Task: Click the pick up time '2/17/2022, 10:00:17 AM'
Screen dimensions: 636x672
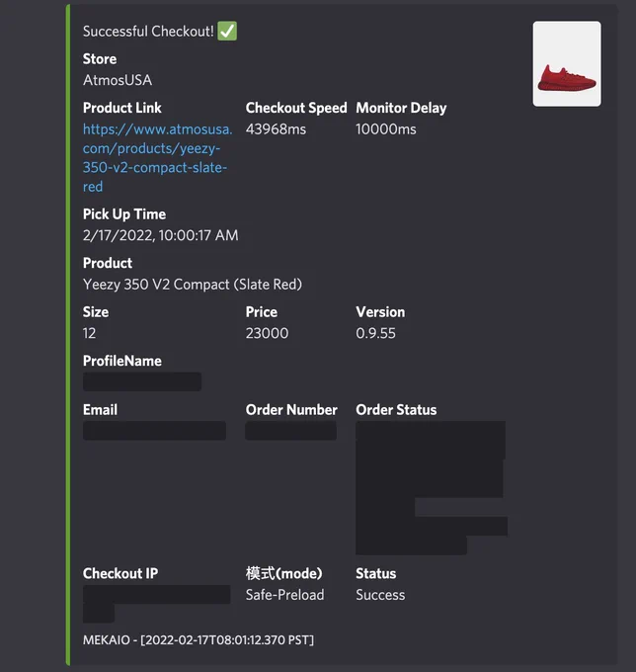Action: coord(161,235)
